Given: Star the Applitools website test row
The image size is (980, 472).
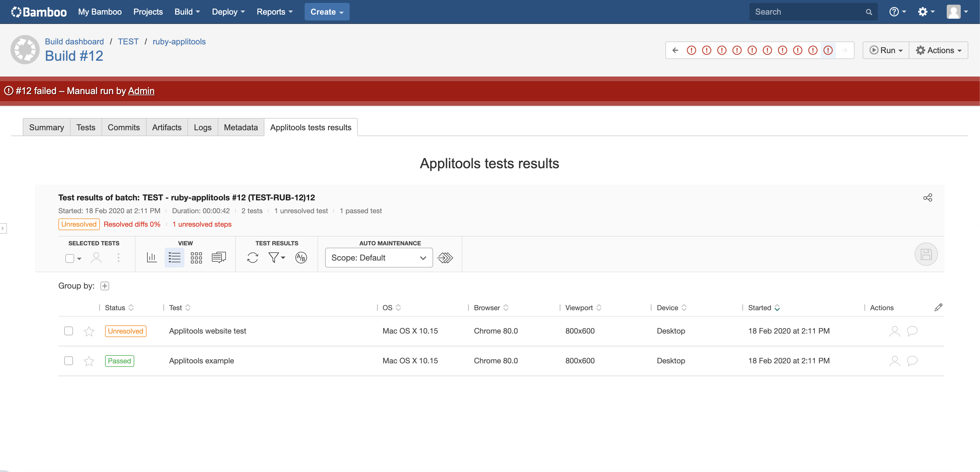Looking at the screenshot, I should (89, 331).
